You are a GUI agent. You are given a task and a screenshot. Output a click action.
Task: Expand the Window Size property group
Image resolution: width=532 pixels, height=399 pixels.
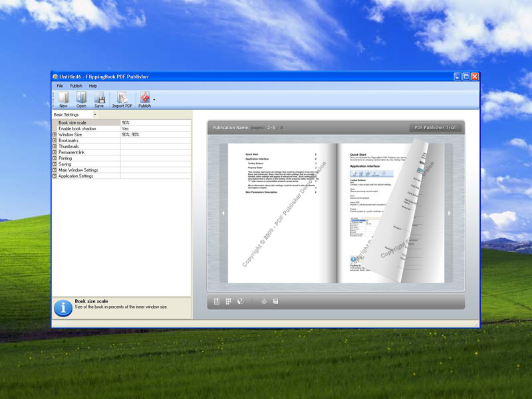(x=55, y=135)
